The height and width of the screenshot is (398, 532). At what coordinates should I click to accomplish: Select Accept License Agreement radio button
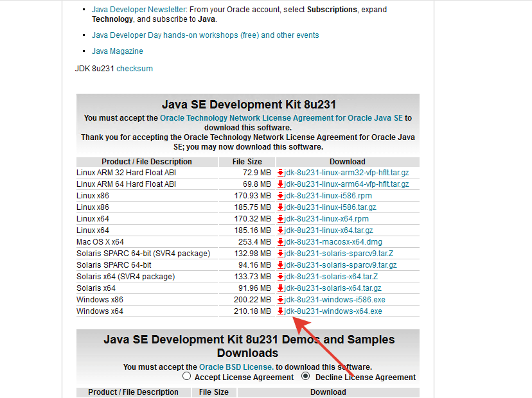click(187, 376)
